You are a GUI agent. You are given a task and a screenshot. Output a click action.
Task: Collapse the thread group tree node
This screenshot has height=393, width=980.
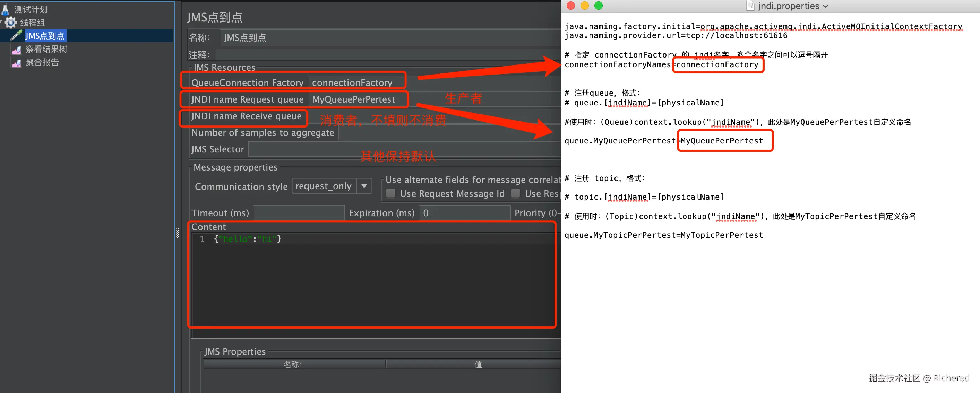click(x=1, y=23)
